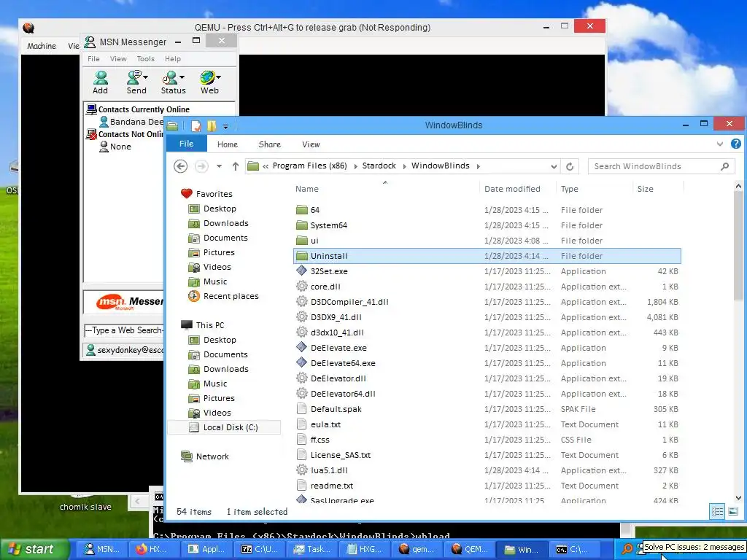Open the Help menu in MSN Messenger
Viewport: 747px width, 560px height.
[x=172, y=59]
